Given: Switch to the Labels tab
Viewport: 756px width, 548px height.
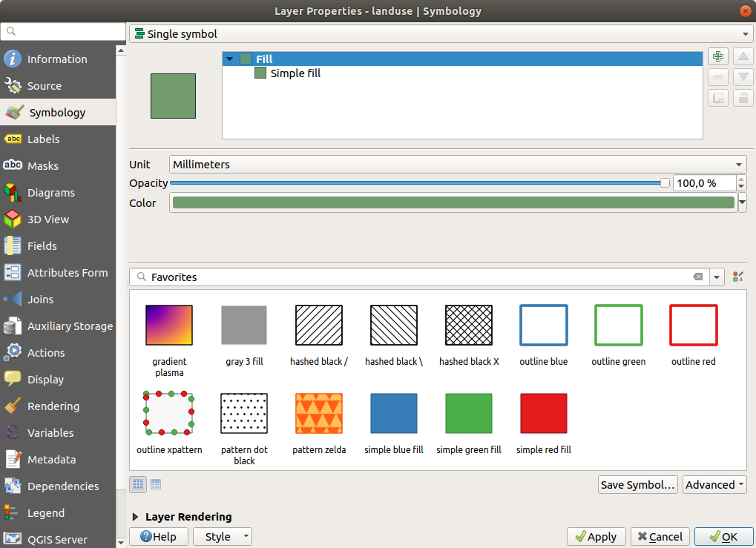Looking at the screenshot, I should pos(45,139).
